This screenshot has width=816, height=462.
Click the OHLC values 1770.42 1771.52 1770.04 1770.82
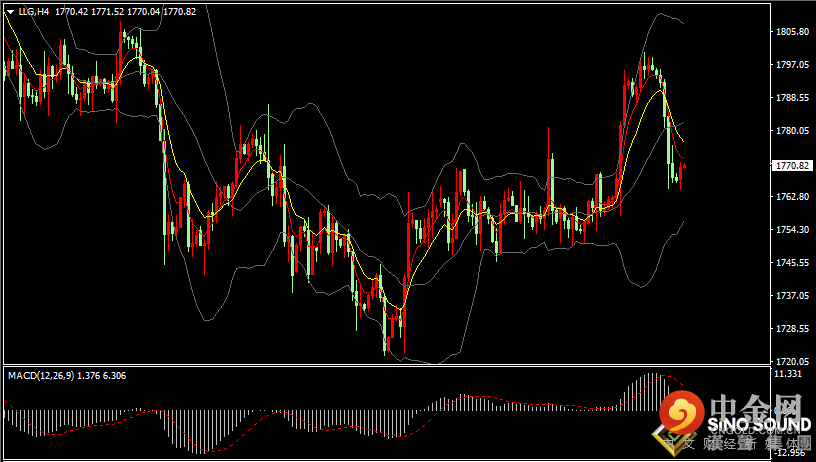coord(125,11)
